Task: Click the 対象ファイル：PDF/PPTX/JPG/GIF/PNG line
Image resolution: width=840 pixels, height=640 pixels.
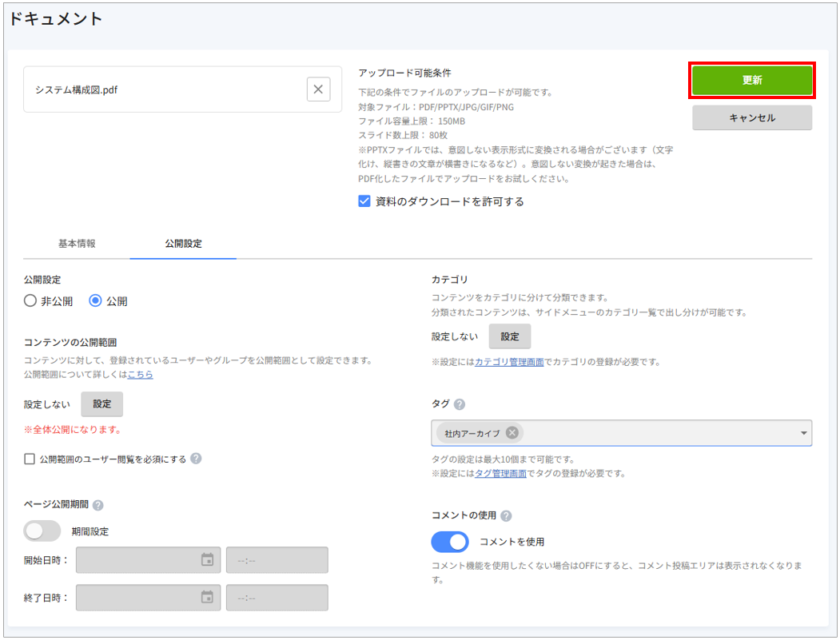Action: coord(436,107)
